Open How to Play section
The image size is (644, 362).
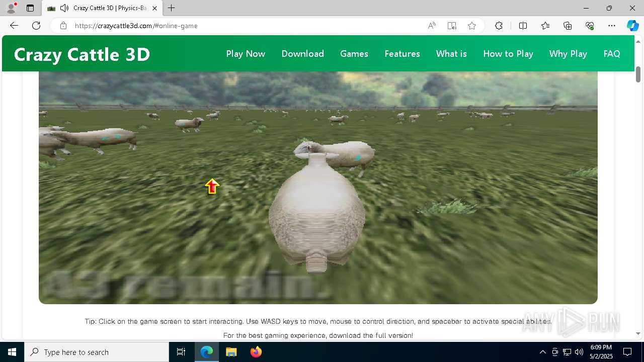coord(508,54)
